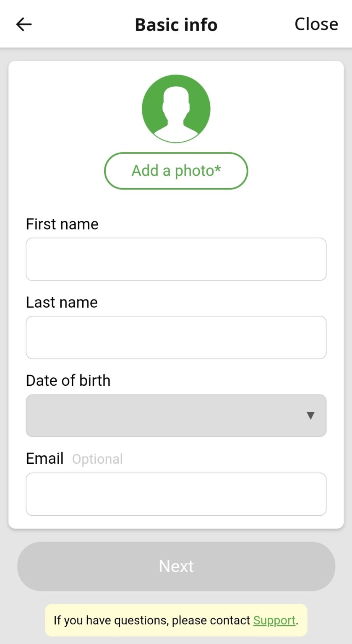The width and height of the screenshot is (352, 644).
Task: Focus the Last name input field
Action: [x=176, y=338]
